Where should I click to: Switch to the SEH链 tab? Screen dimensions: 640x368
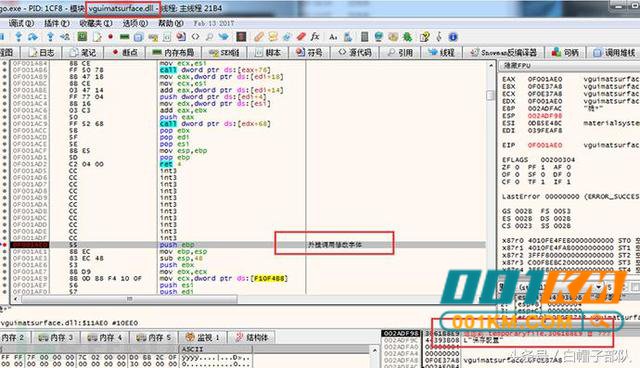click(x=224, y=53)
